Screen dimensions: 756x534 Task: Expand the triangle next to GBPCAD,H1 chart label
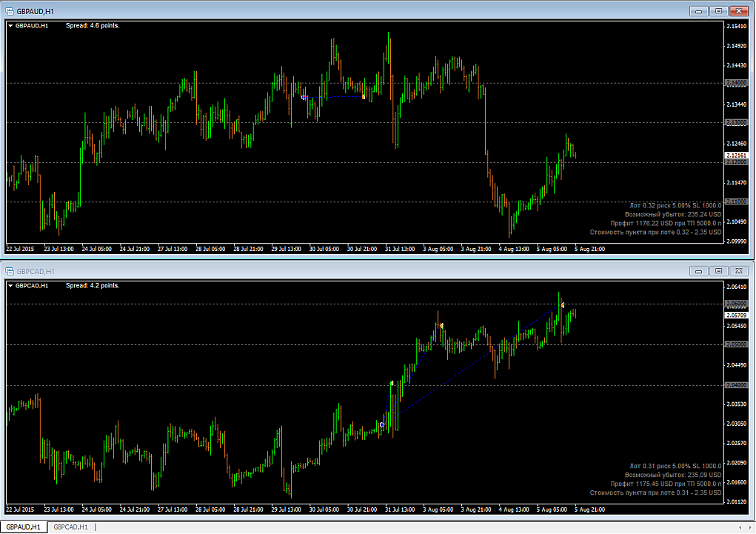tap(10, 286)
